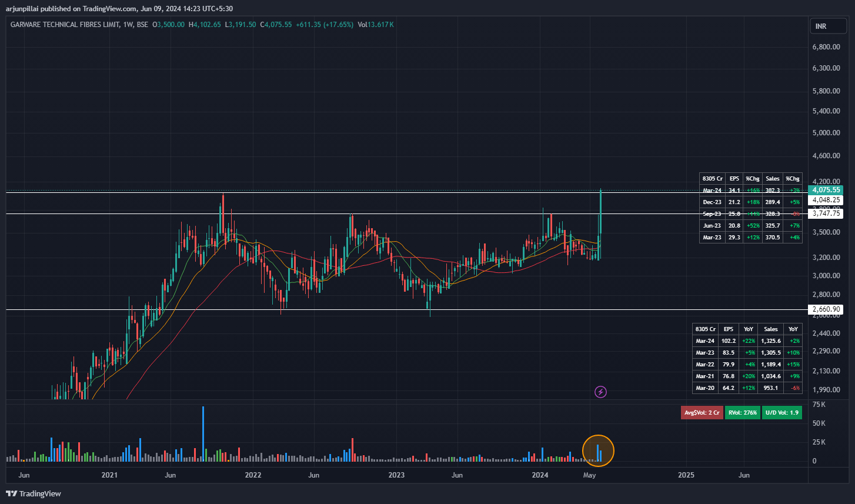The height and width of the screenshot is (504, 855).
Task: Select the 4,048.25 price line label
Action: (x=826, y=201)
